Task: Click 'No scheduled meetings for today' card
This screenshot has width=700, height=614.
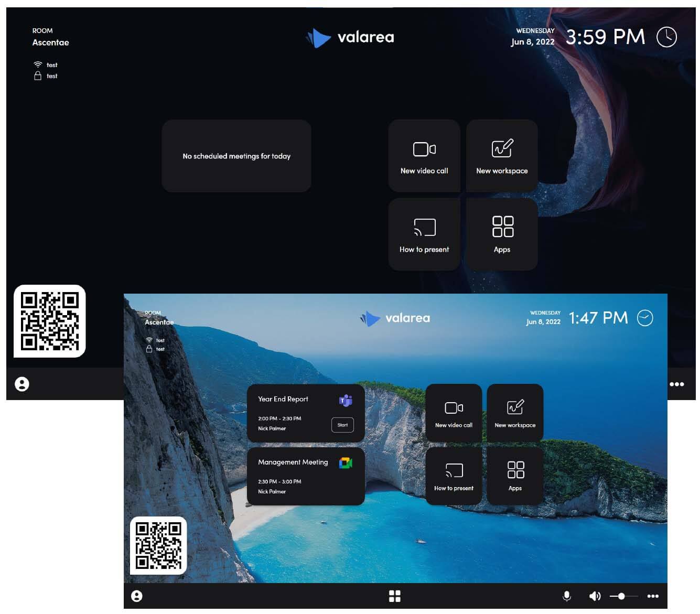Action: pyautogui.click(x=236, y=156)
